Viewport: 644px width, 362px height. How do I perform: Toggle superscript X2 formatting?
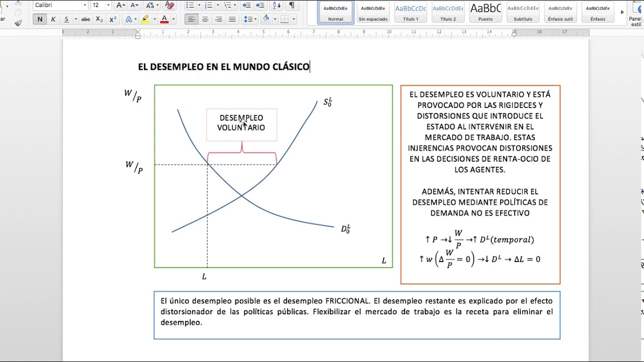pyautogui.click(x=113, y=19)
